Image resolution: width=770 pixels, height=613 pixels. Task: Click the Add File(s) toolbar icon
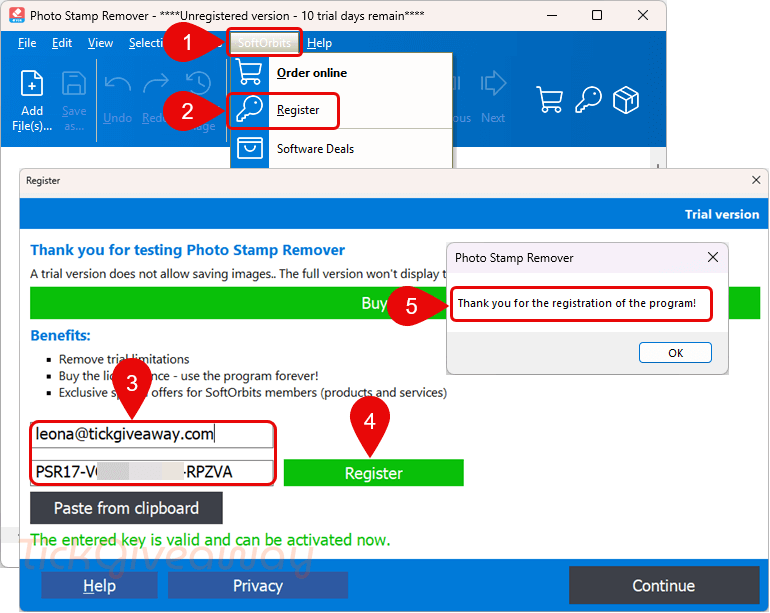[x=32, y=84]
